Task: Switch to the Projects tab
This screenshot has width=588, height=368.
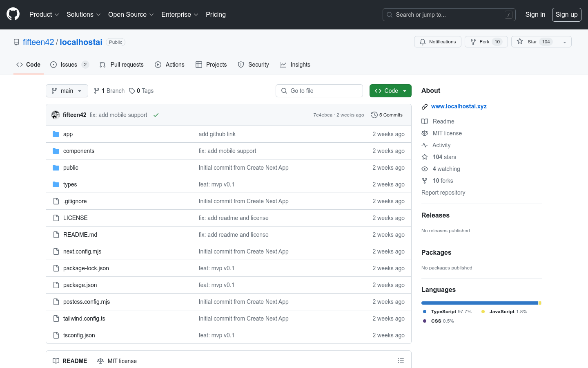Action: pyautogui.click(x=211, y=65)
